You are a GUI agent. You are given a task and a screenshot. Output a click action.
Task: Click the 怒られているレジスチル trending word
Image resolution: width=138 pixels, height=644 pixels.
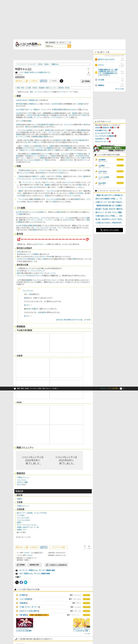point(106,59)
